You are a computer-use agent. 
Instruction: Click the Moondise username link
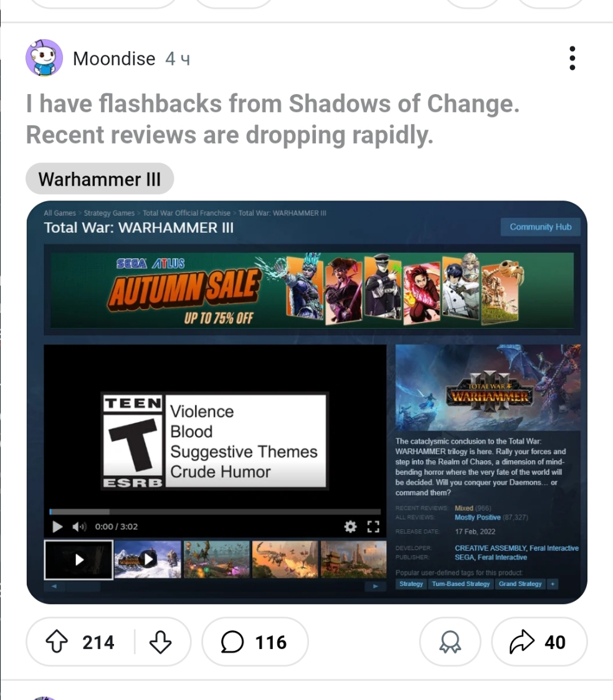click(x=114, y=59)
